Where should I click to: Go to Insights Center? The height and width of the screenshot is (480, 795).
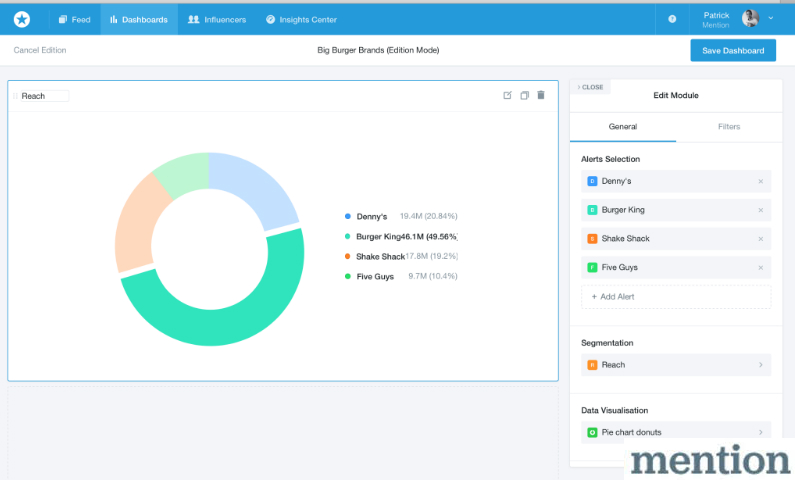pos(301,19)
